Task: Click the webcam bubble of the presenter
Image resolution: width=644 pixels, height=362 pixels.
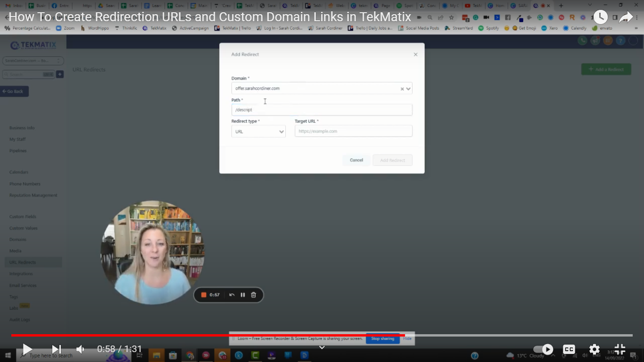Action: pyautogui.click(x=152, y=252)
